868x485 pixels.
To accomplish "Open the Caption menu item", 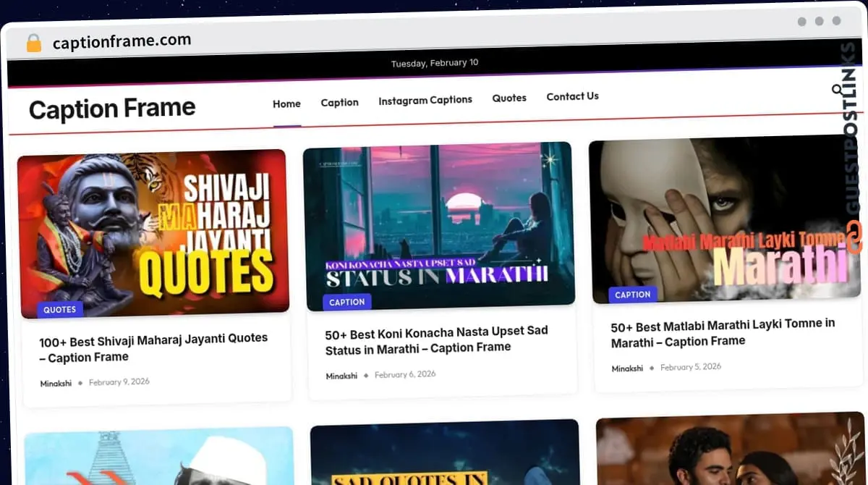I will [339, 102].
